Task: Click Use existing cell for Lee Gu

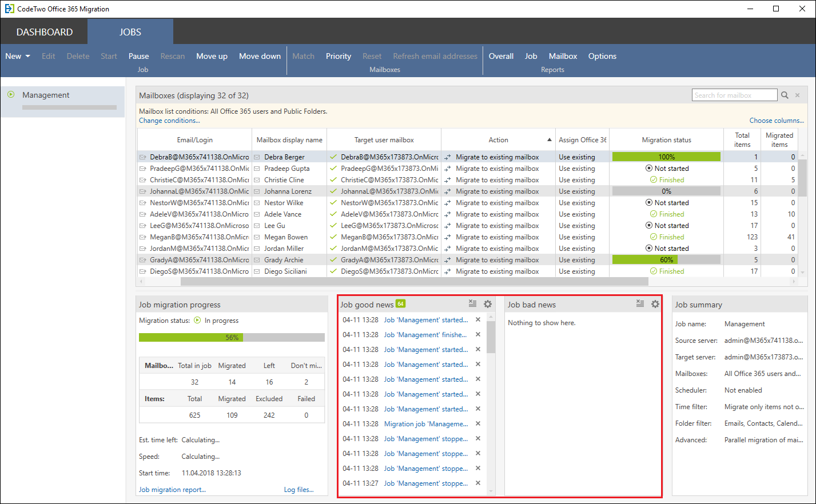Action: click(x=582, y=226)
